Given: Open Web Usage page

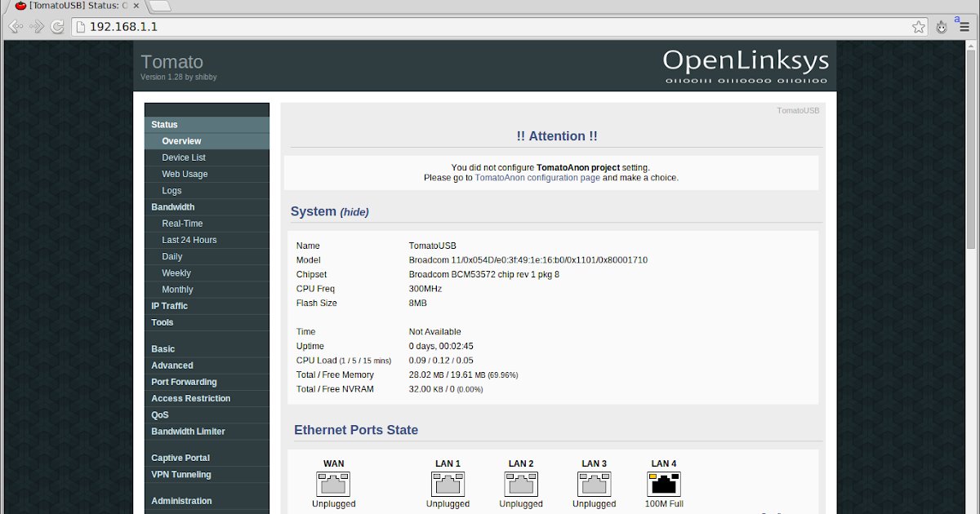Looking at the screenshot, I should point(207,174).
